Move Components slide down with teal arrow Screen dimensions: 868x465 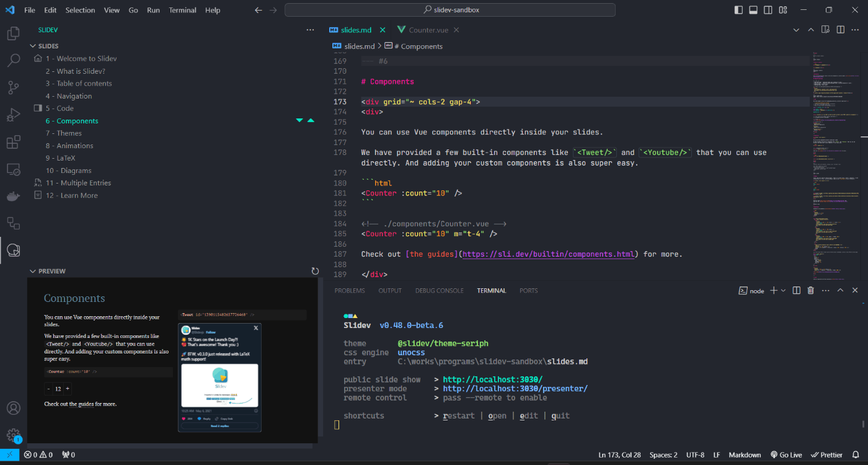tap(299, 121)
